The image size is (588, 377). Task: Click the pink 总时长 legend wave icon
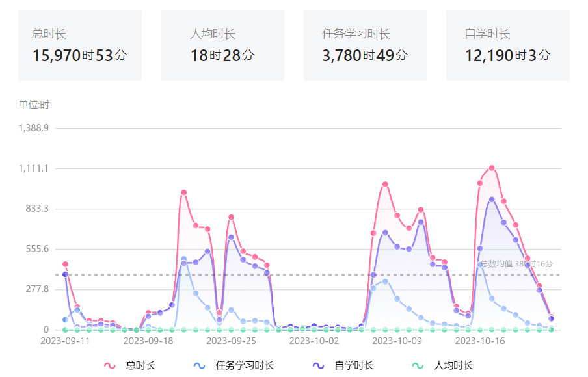click(x=110, y=366)
